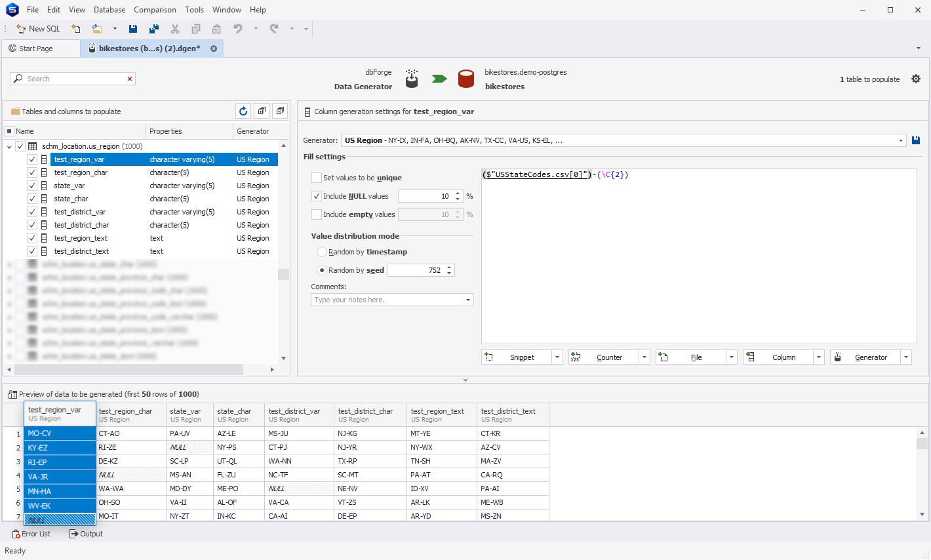Screen dimensions: 931x560
Task: Click the New SQL toolbar button
Action: pos(38,29)
